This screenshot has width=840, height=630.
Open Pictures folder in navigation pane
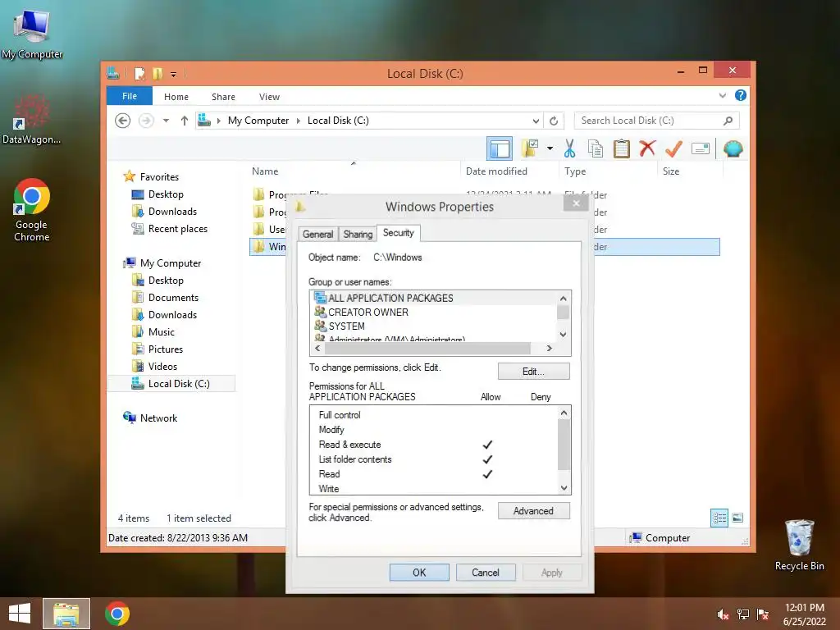pos(166,349)
